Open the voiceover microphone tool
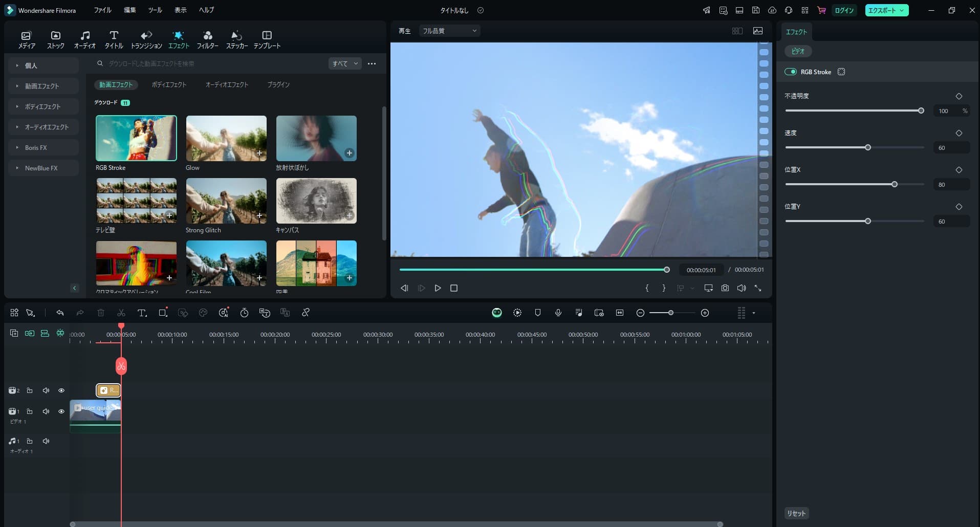The height and width of the screenshot is (527, 980). 558,313
